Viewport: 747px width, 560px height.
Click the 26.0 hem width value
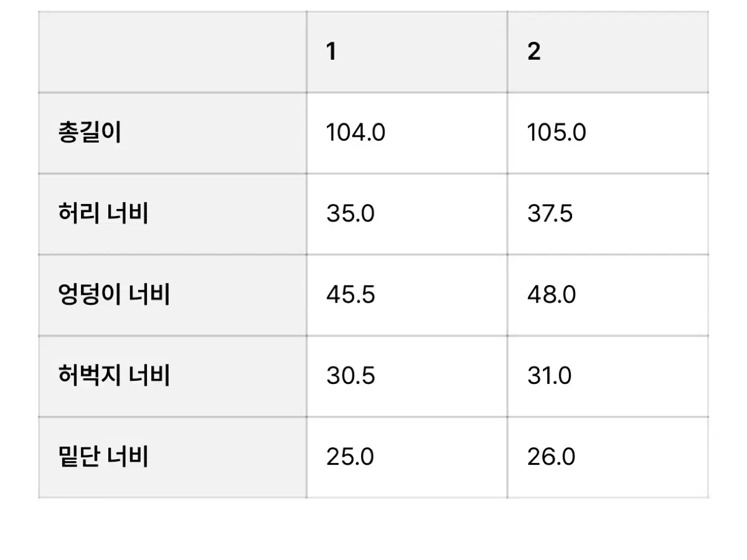551,457
